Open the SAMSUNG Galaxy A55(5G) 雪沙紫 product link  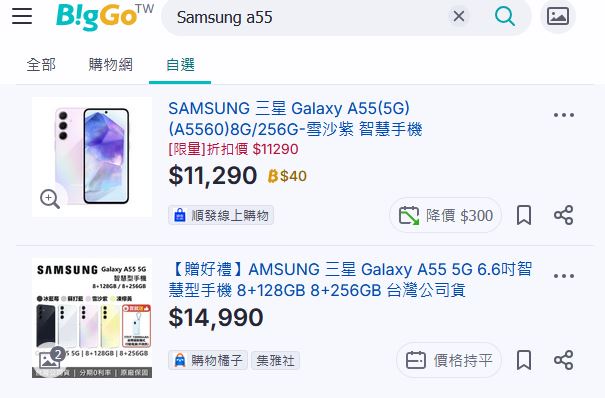pyautogui.click(x=295, y=119)
